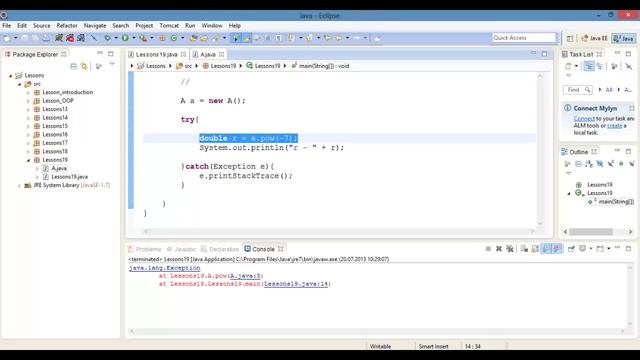Toggle Scroll Lock in Console toolbar
The width and height of the screenshot is (640, 360).
pyautogui.click(x=535, y=249)
